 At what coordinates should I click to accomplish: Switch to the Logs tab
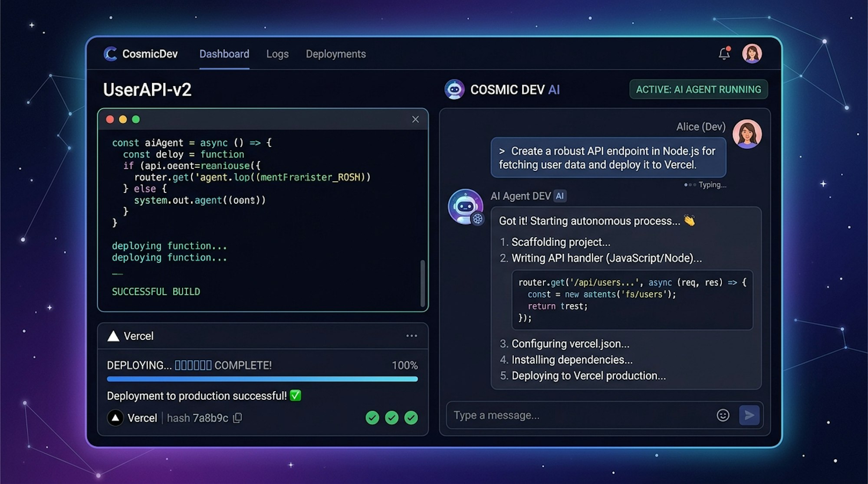277,54
